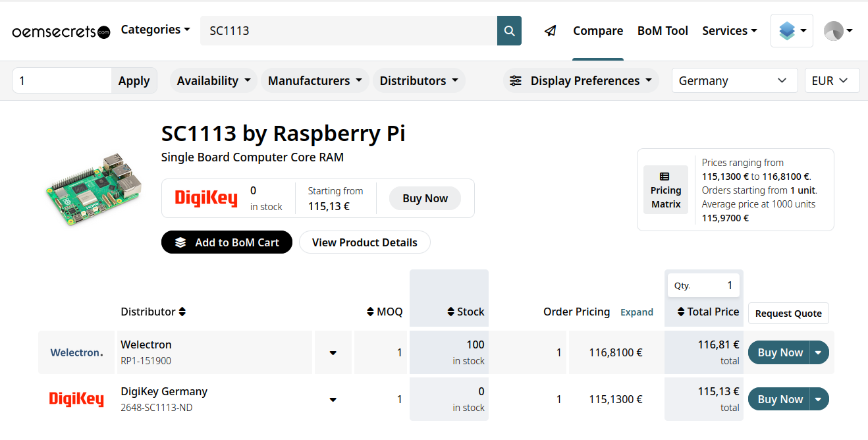868x440 pixels.
Task: Click the search magnifier icon
Action: 509,31
